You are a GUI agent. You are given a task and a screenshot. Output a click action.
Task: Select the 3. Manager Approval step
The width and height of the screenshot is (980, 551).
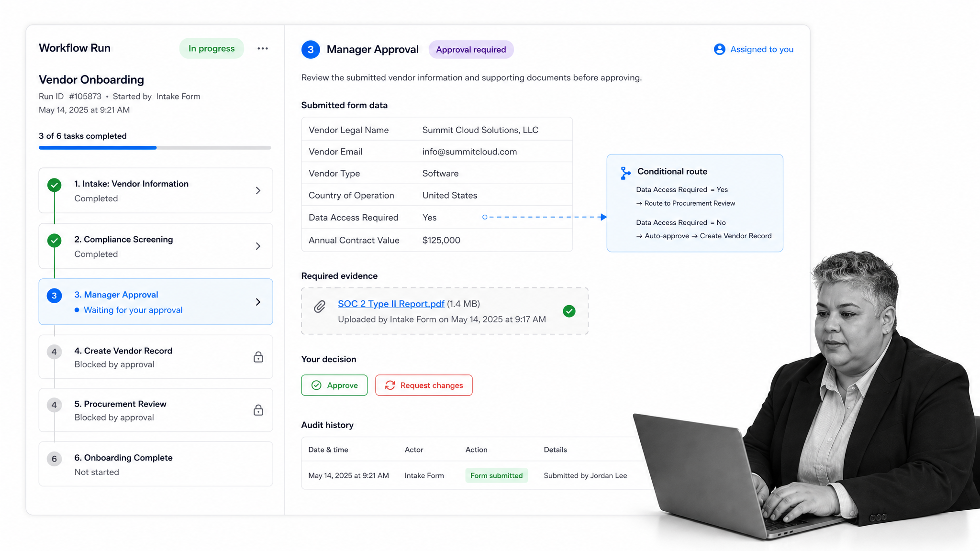coord(156,302)
